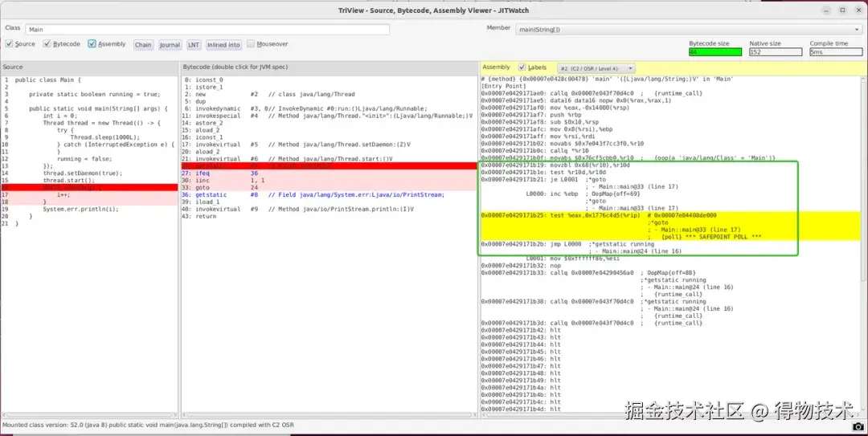Click the LNT button
The image size is (868, 436).
[x=193, y=45]
